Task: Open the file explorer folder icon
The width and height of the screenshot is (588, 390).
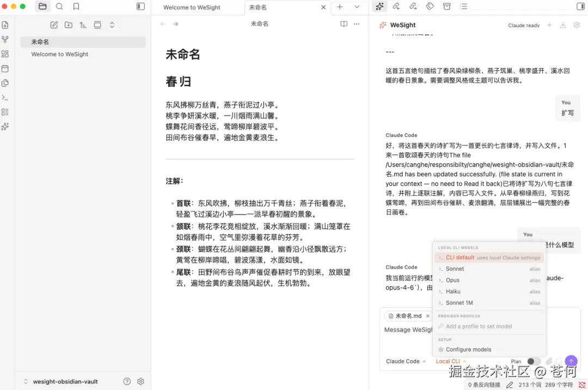Action: tap(43, 7)
